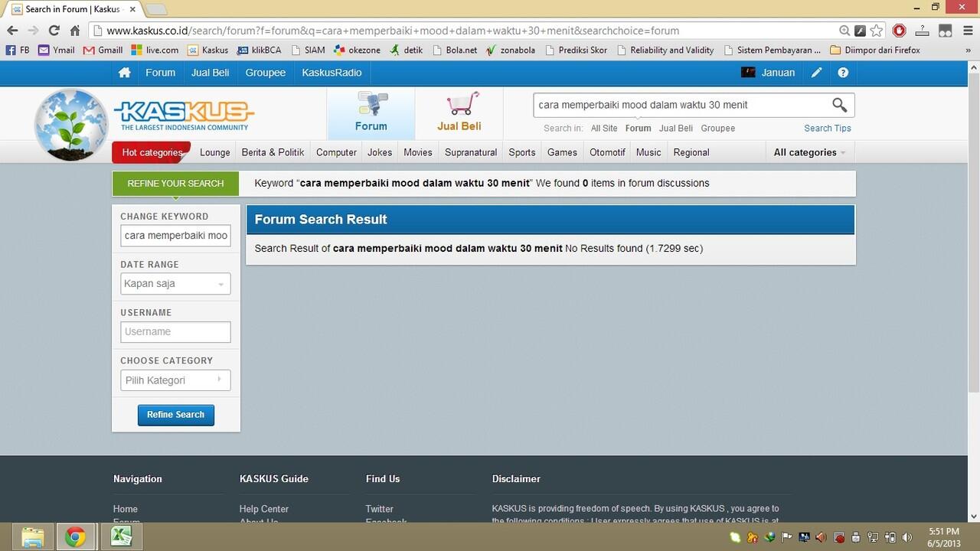980x551 pixels.
Task: Open the Gmaill bookmark
Action: tap(103, 51)
